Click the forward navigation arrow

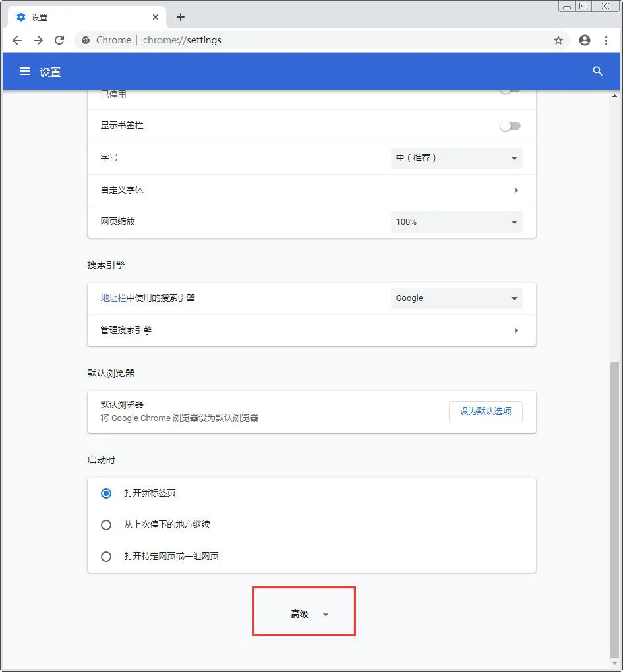(x=38, y=40)
